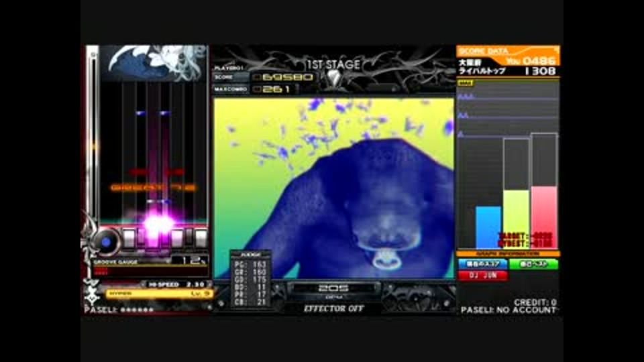Select the green 自己ベスト legend button
The image size is (644, 362).
[533, 264]
